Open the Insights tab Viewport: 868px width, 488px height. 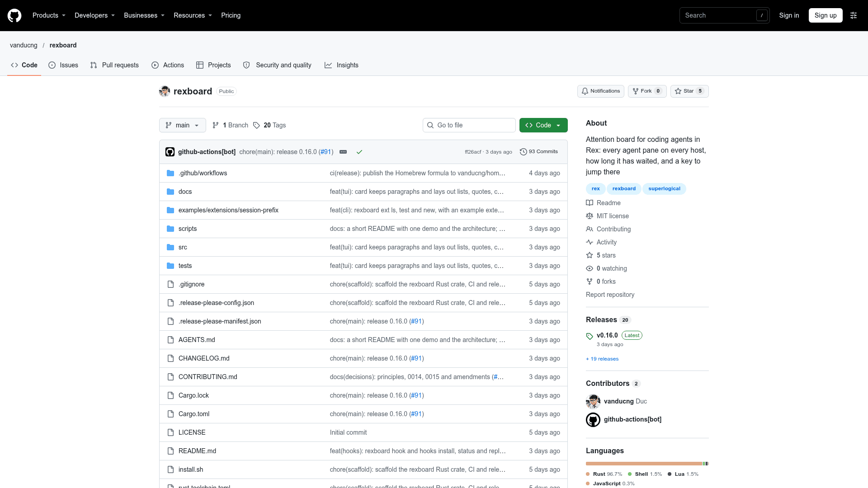pos(341,65)
